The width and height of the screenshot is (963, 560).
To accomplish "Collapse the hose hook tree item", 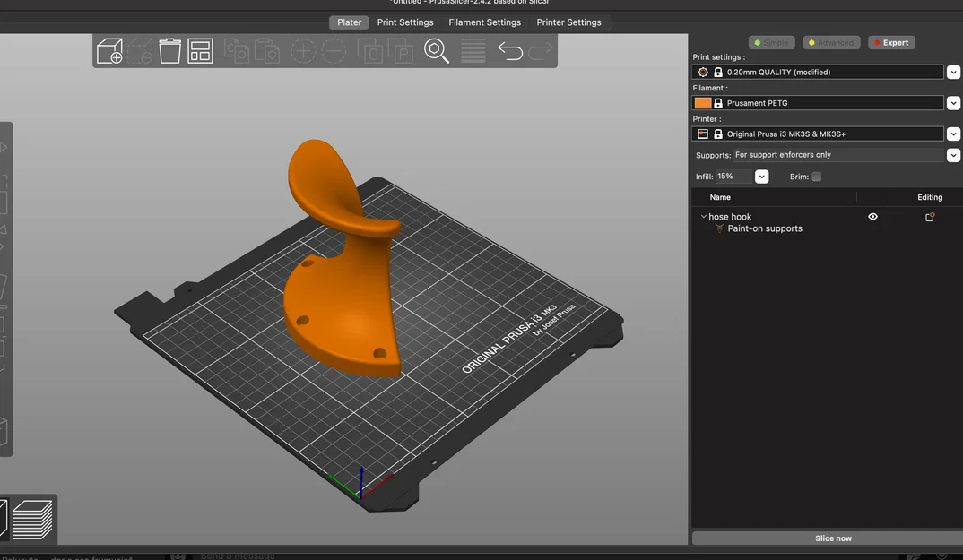I will click(703, 217).
